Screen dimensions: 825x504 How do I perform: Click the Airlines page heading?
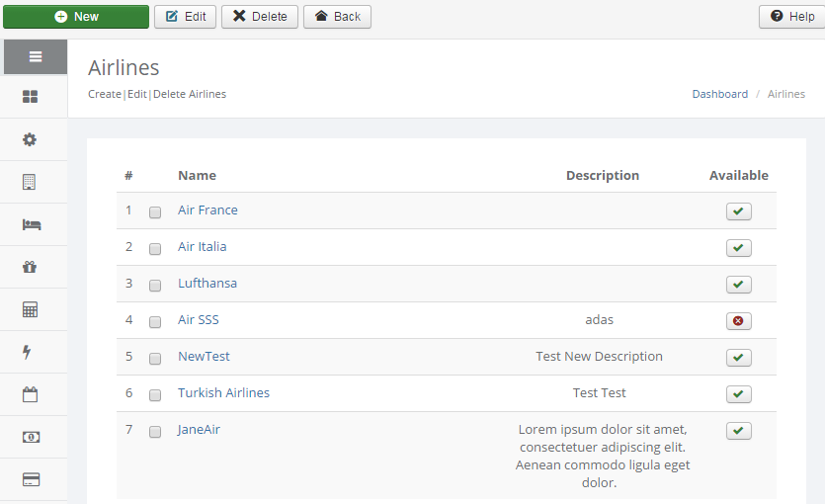tap(124, 68)
